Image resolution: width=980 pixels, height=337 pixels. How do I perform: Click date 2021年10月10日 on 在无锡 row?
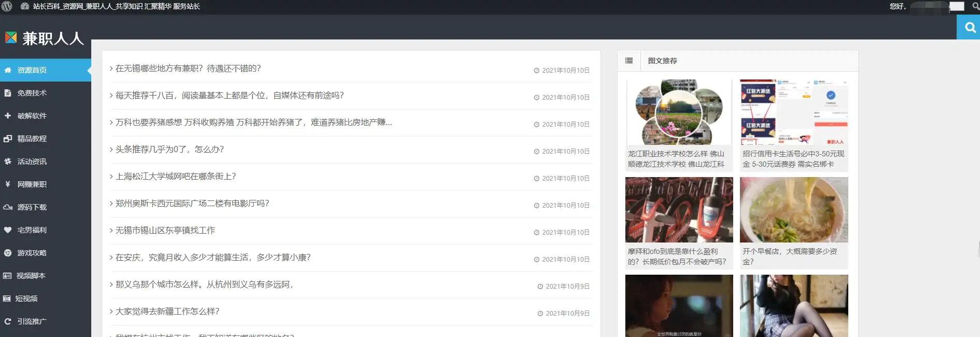tap(566, 71)
